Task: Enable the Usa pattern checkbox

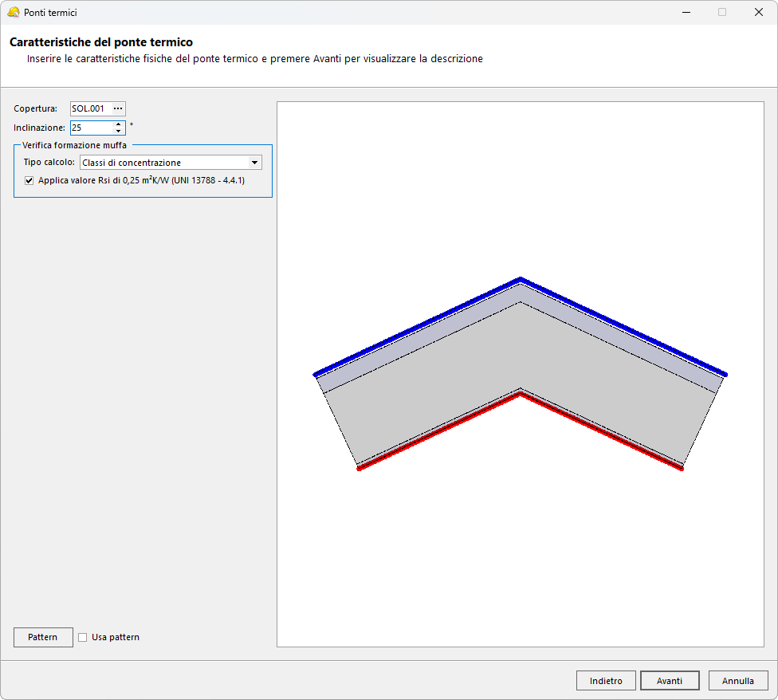Action: (x=83, y=637)
